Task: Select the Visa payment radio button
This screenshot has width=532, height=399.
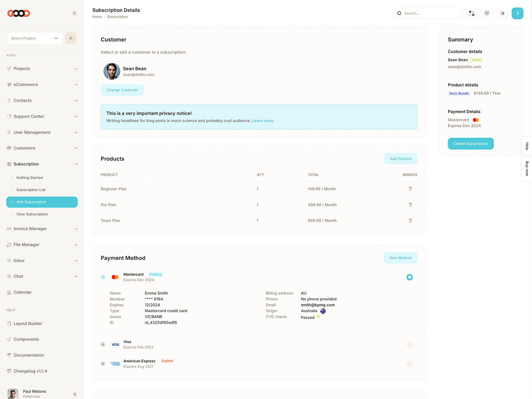Action: [x=410, y=344]
